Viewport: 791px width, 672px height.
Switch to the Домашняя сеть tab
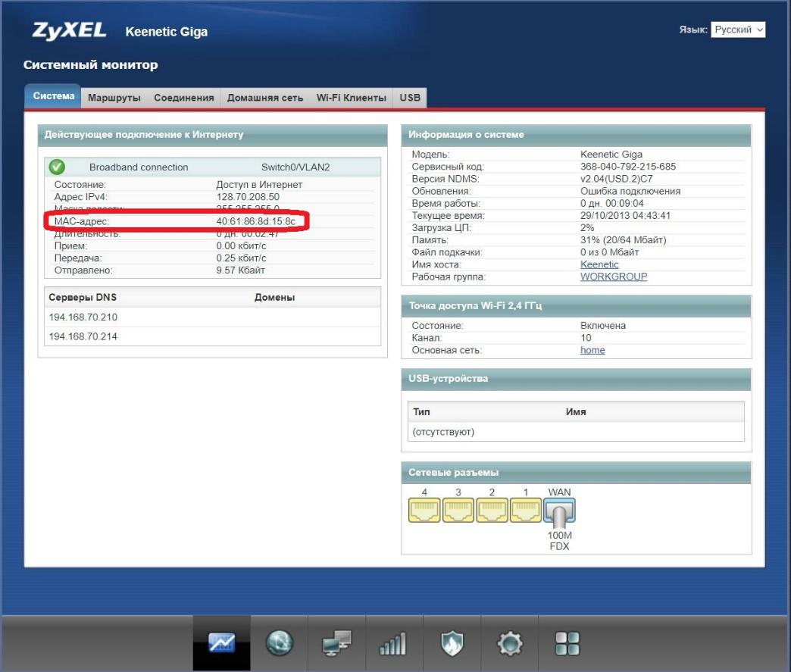[x=265, y=98]
